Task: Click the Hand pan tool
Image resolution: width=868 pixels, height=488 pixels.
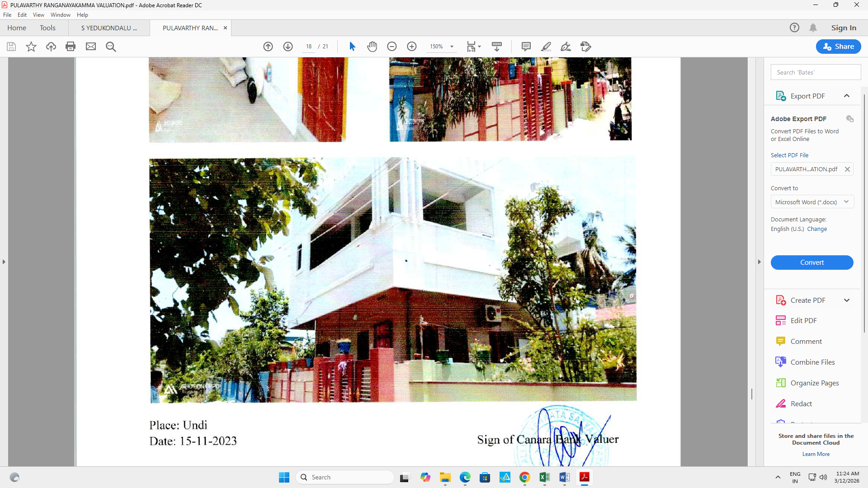Action: [372, 47]
